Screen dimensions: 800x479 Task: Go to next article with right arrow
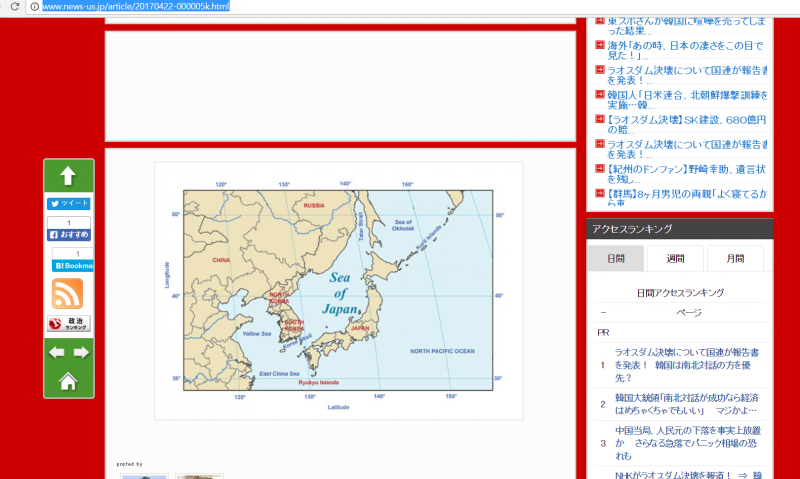click(81, 353)
